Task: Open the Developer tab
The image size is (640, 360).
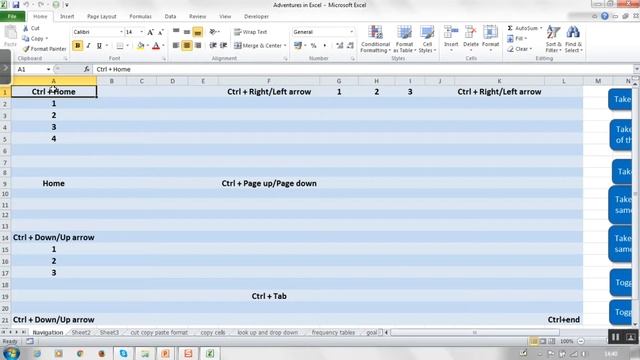Action: click(x=256, y=16)
